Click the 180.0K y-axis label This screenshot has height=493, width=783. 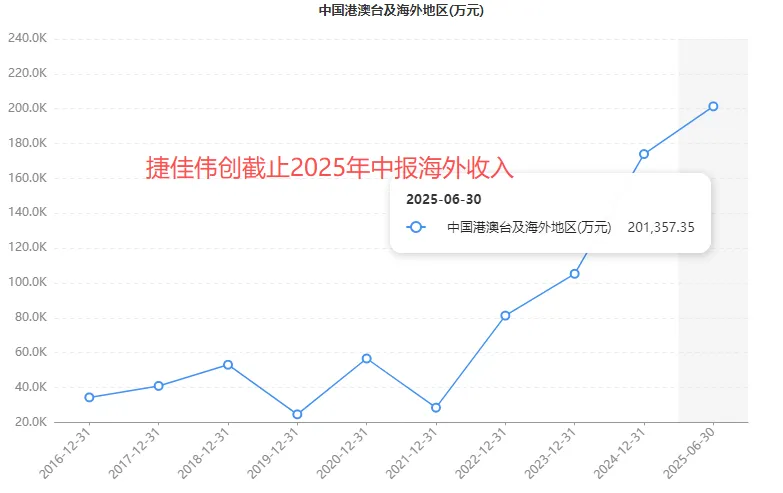coord(27,143)
